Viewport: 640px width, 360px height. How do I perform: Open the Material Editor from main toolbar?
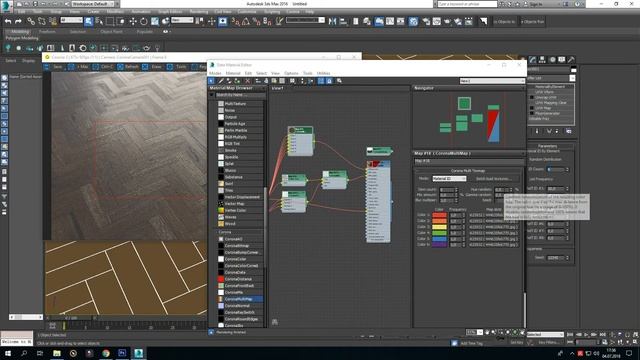pos(413,21)
